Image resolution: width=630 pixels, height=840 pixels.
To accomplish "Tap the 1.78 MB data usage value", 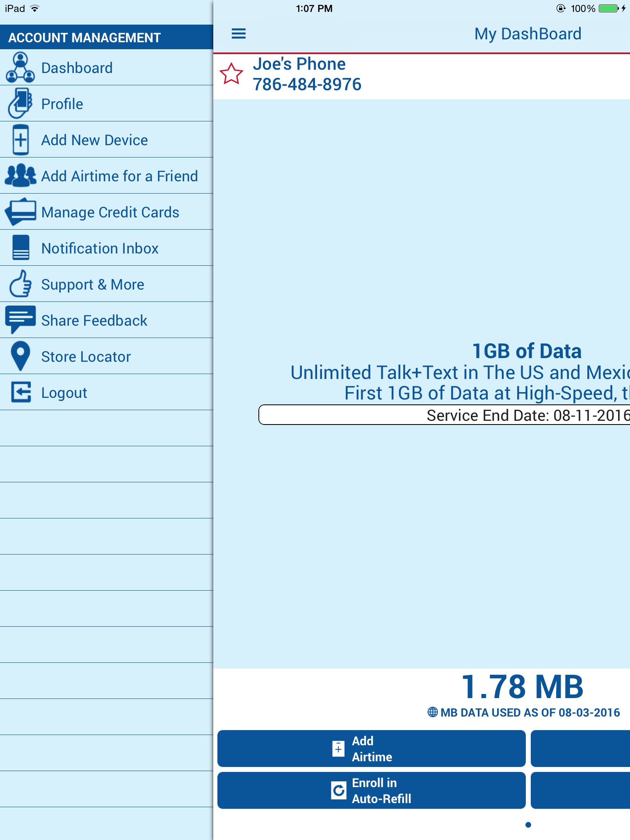I will (x=522, y=687).
